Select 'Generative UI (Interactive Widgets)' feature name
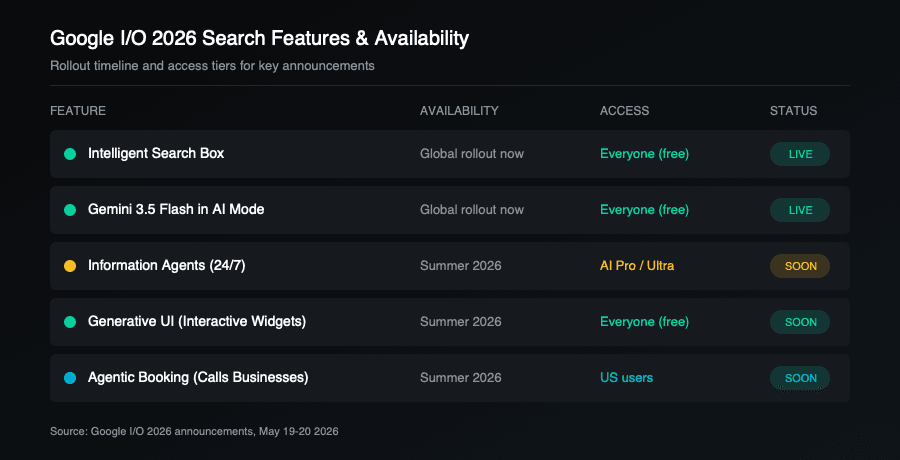Viewport: 900px width, 460px height. [197, 322]
